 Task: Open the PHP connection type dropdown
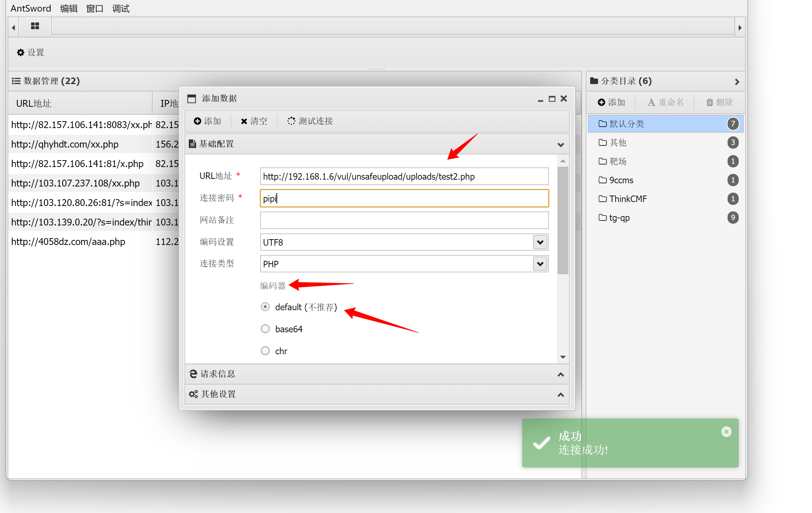[x=540, y=264]
